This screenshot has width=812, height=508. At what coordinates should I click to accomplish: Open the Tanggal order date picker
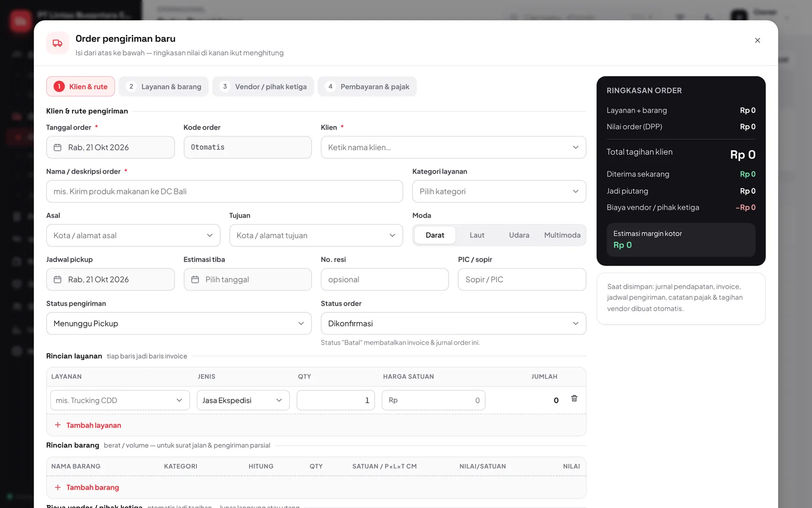tap(110, 147)
